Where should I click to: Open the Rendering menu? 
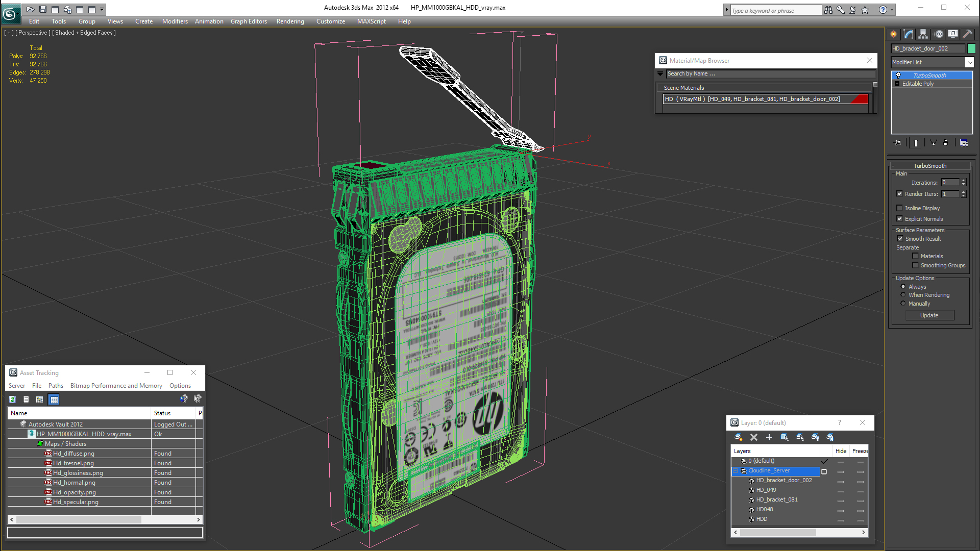coord(290,21)
